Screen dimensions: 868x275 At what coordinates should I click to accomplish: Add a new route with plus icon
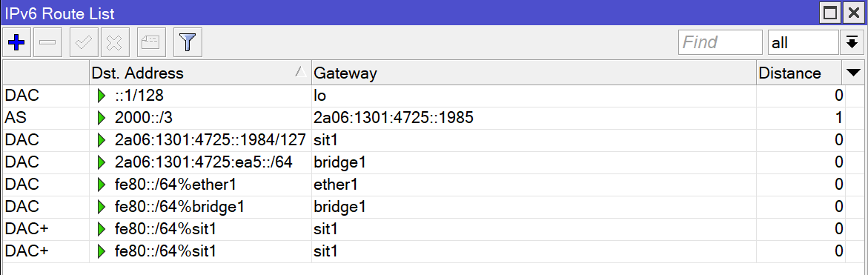pos(16,42)
